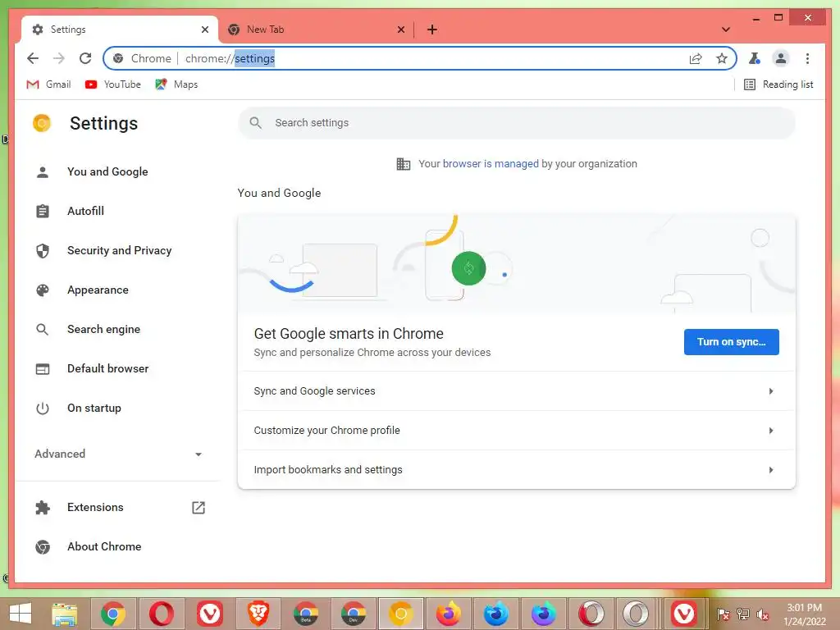Bookmark this tab with the star icon
The image size is (840, 630).
pos(722,58)
